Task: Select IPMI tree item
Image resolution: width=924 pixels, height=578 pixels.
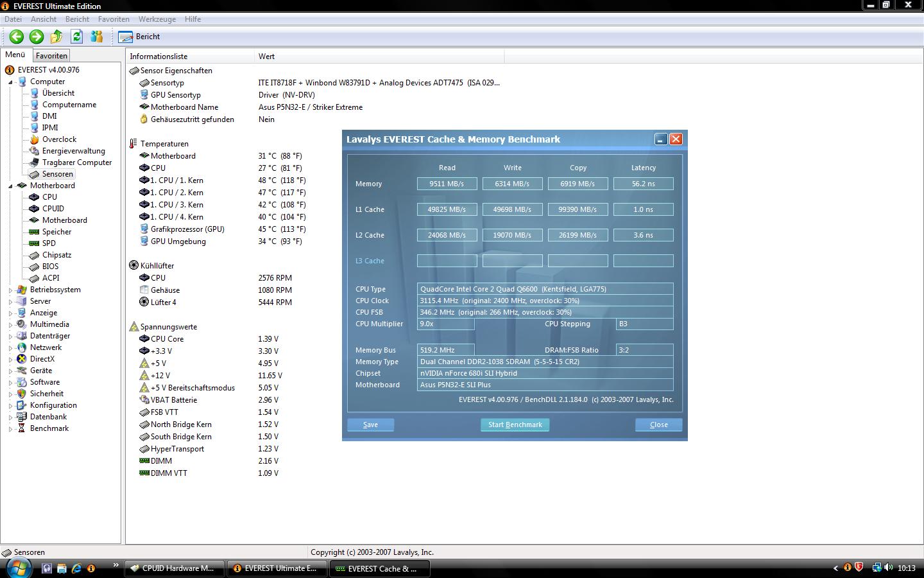Action: [x=50, y=128]
